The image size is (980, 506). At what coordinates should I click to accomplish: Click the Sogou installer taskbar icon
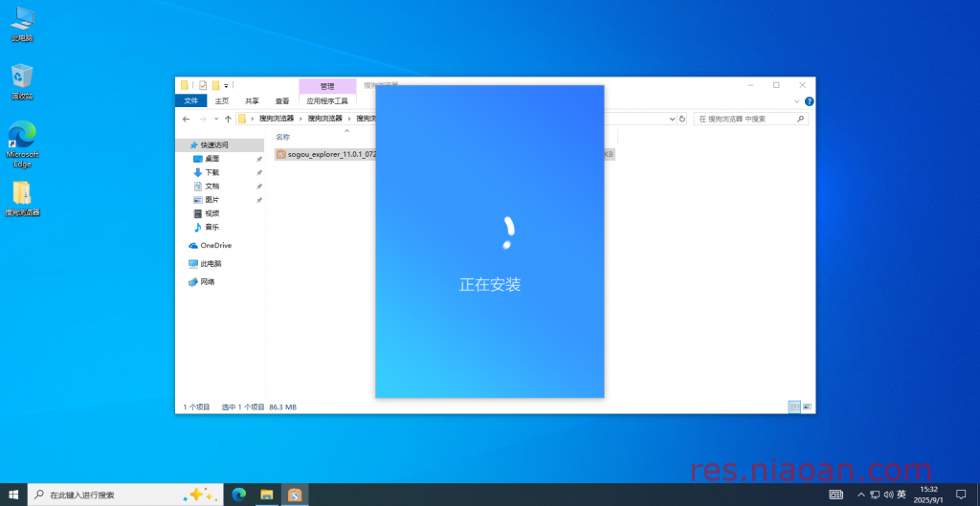click(x=295, y=495)
